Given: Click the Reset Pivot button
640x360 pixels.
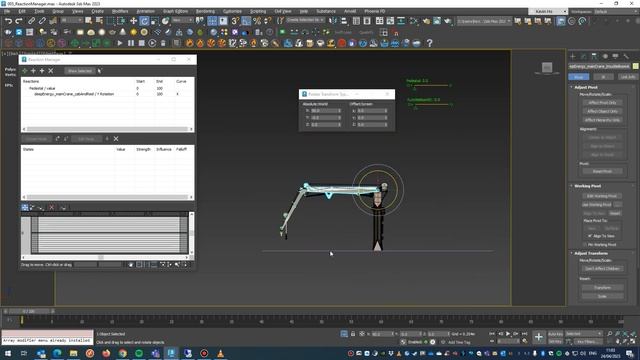Looking at the screenshot, I should [602, 171].
